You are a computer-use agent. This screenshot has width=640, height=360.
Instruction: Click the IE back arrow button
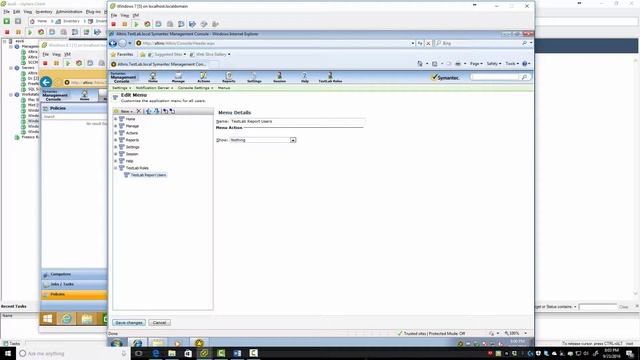click(x=113, y=43)
